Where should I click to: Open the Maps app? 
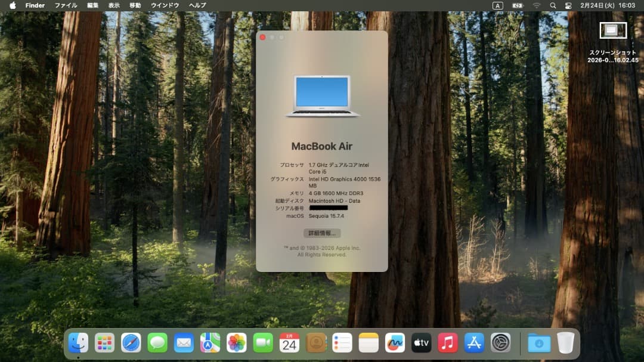point(210,343)
